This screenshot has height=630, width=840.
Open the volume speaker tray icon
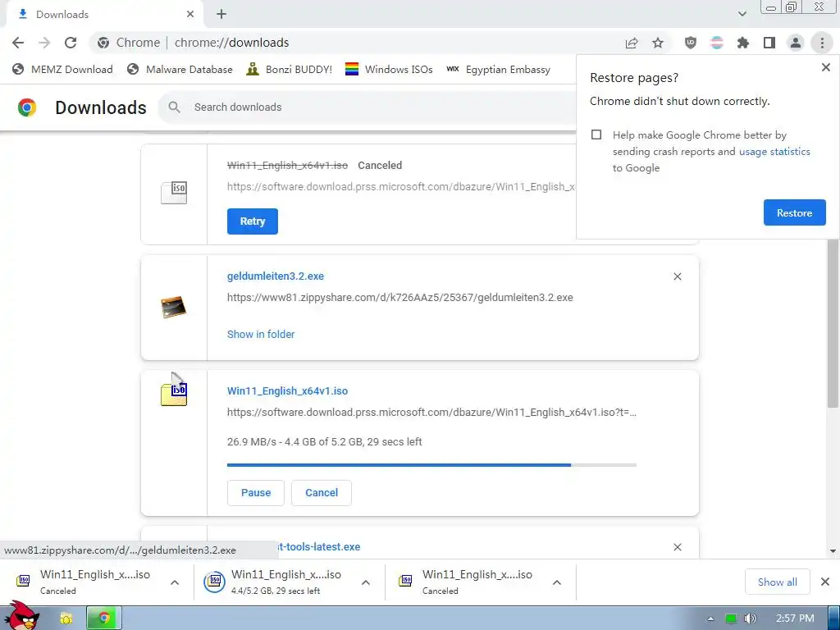[x=750, y=619]
